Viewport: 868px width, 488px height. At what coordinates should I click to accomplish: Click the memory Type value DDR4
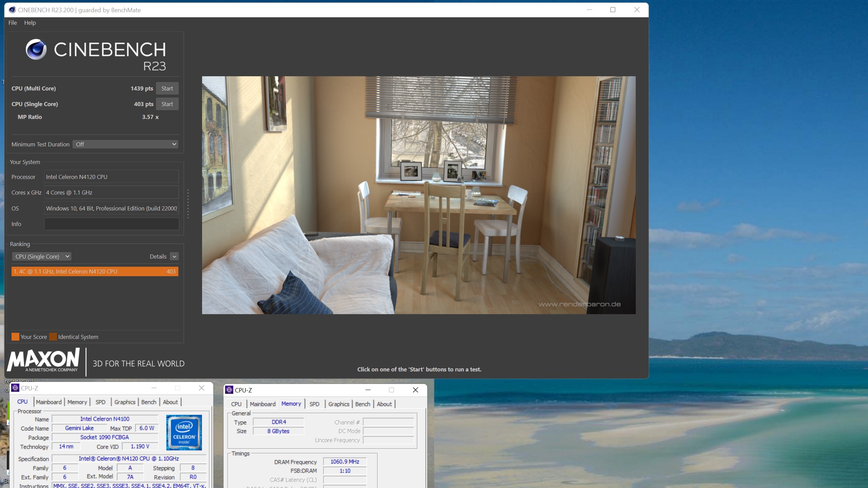(279, 422)
